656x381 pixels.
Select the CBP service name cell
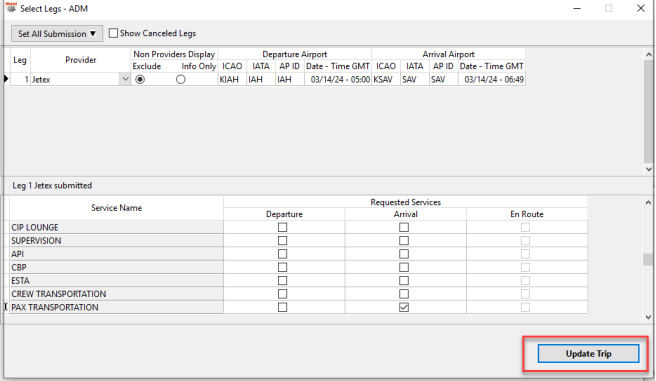click(x=116, y=267)
